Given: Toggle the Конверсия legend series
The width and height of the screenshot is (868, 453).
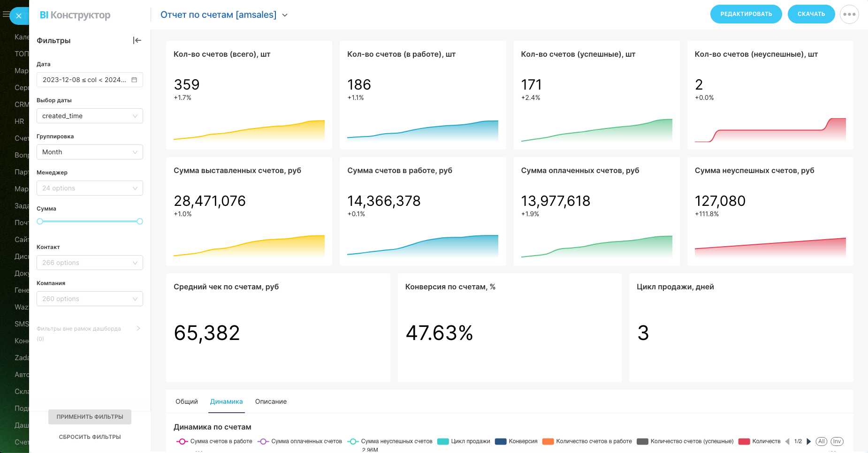Looking at the screenshot, I should click(x=517, y=441).
